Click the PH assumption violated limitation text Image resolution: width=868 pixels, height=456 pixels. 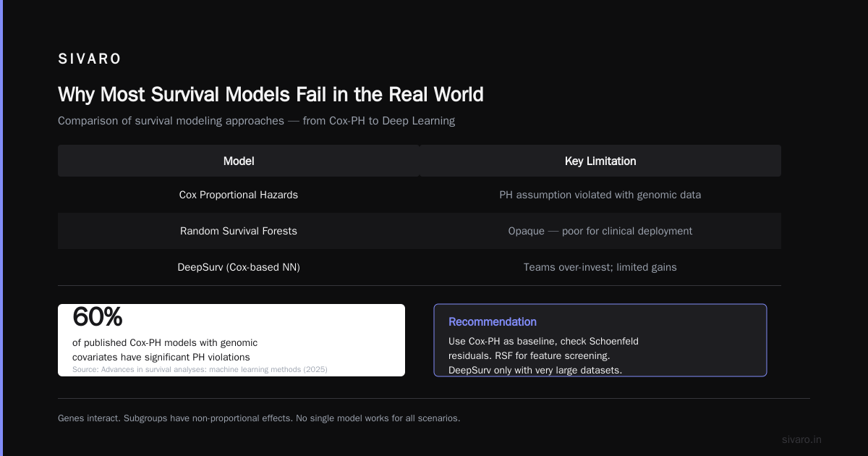(x=600, y=195)
